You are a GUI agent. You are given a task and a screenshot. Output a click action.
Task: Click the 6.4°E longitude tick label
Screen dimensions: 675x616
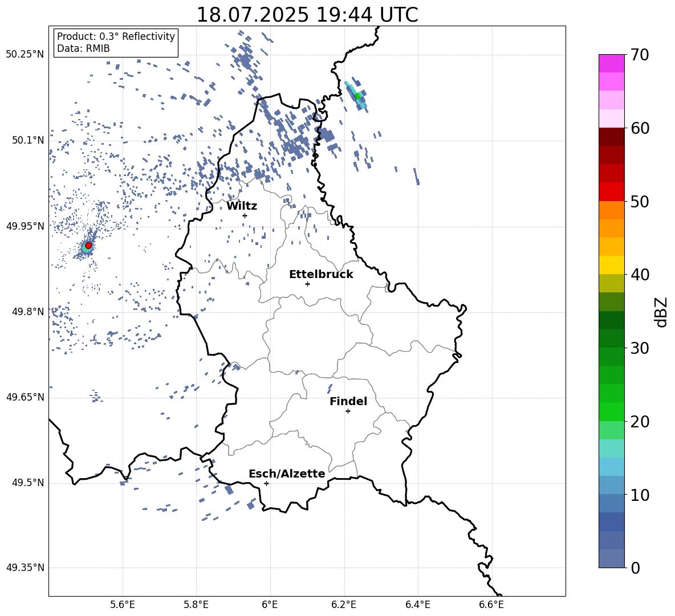click(417, 605)
